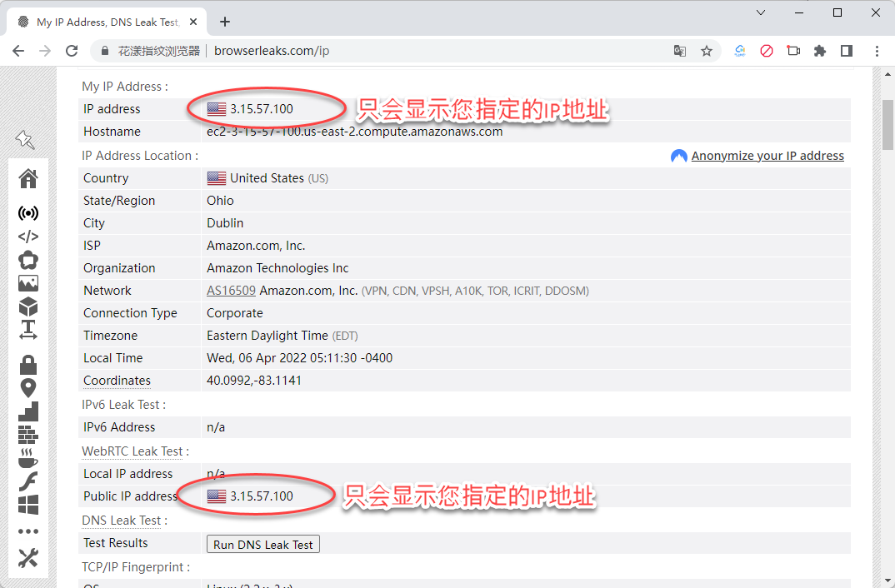The image size is (895, 588).
Task: Toggle the browser side panel
Action: pyautogui.click(x=847, y=51)
